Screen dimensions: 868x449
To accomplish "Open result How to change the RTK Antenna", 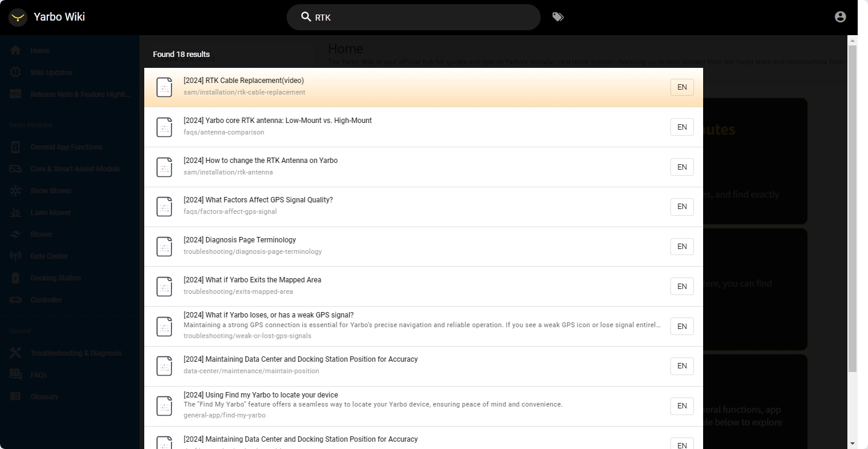I will click(x=424, y=167).
